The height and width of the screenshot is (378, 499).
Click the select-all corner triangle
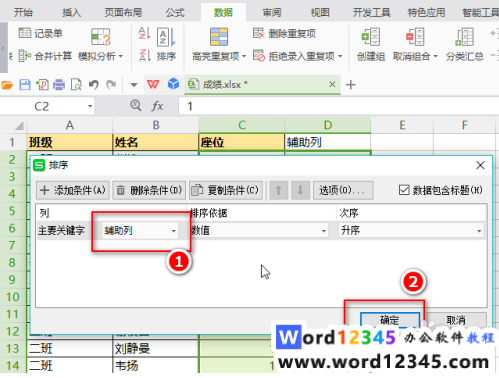click(x=19, y=126)
